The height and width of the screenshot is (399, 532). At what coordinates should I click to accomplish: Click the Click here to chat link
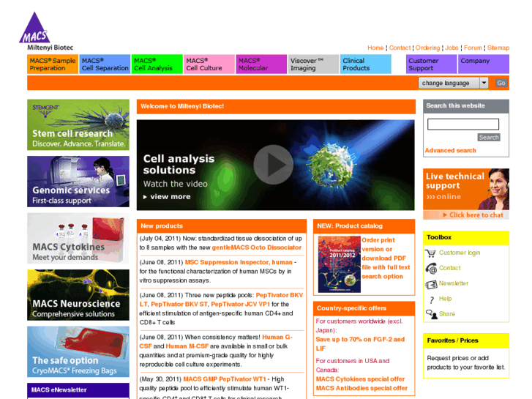473,215
